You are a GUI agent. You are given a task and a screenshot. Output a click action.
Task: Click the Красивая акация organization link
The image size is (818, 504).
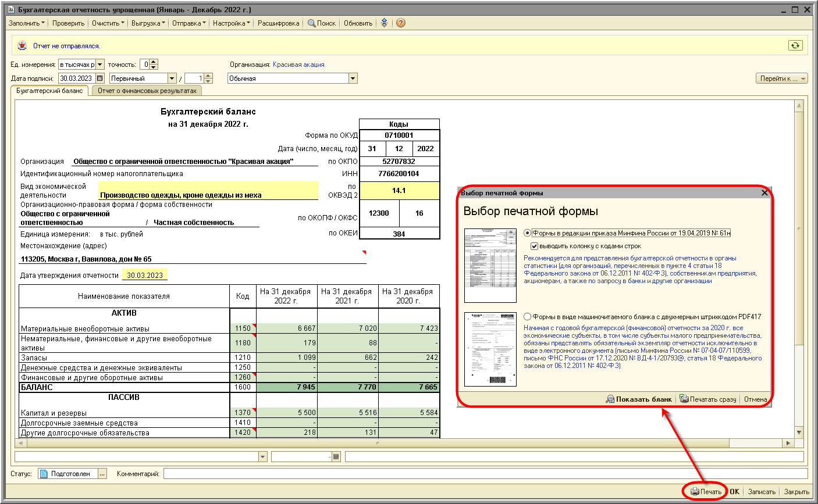[298, 65]
